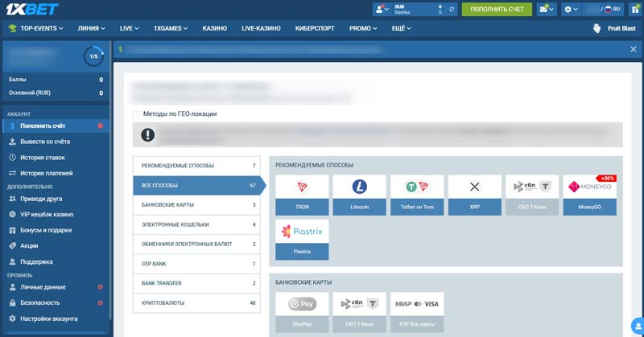This screenshot has height=337, width=644.
Task: Select the XRP cryptocurrency option
Action: tap(474, 195)
